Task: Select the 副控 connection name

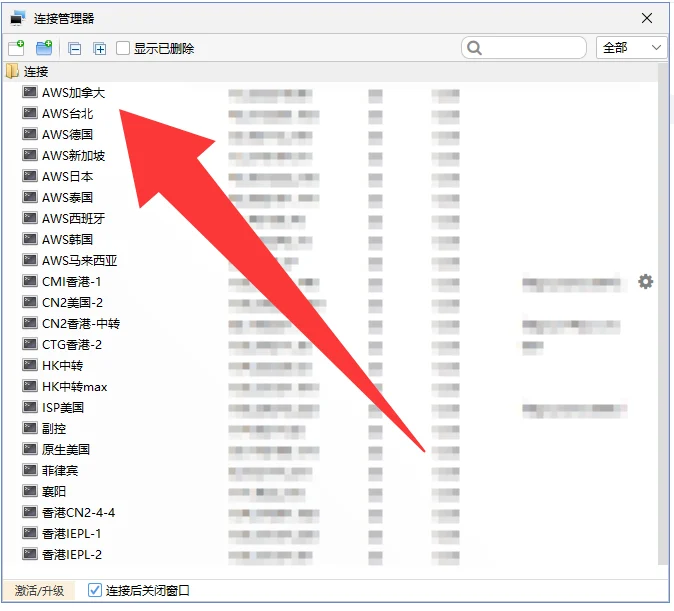Action: pyautogui.click(x=54, y=429)
